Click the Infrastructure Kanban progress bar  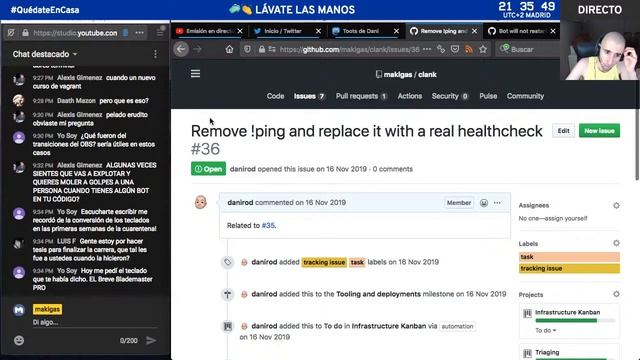point(575,321)
